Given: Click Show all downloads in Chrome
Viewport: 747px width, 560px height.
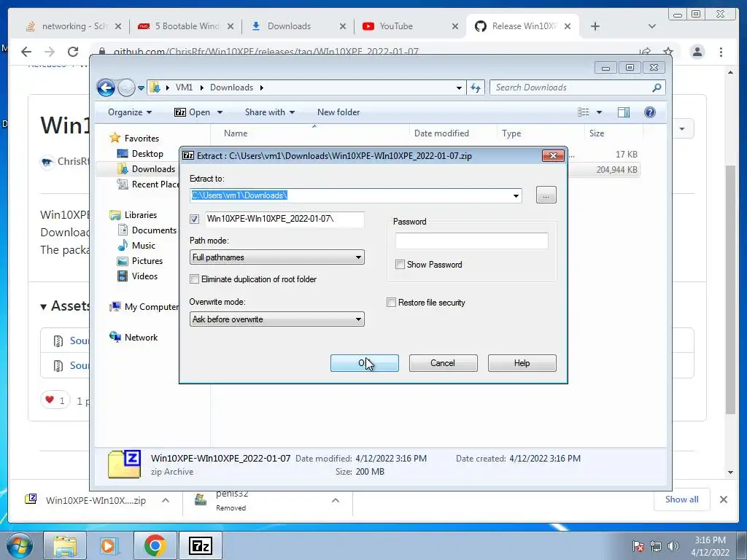Looking at the screenshot, I should pos(682,499).
